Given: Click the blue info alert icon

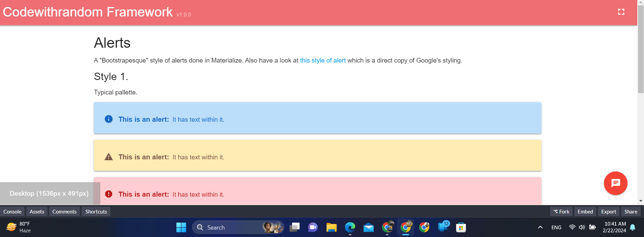Looking at the screenshot, I should tap(108, 119).
